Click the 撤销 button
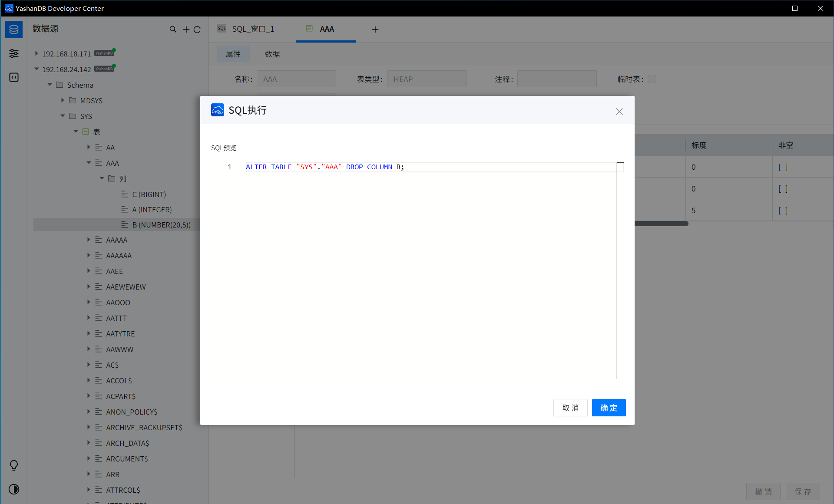Image resolution: width=834 pixels, height=504 pixels. [763, 491]
